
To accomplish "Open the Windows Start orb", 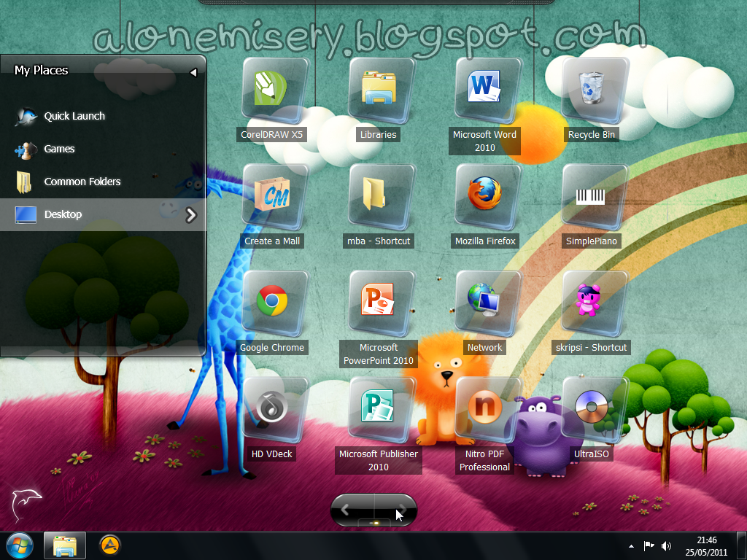I will [x=19, y=545].
